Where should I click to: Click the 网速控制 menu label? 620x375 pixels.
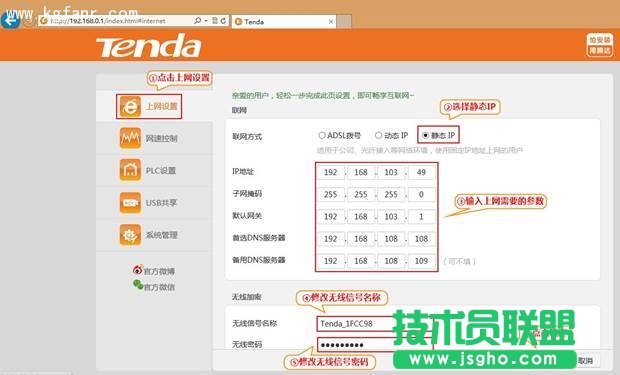tap(161, 138)
